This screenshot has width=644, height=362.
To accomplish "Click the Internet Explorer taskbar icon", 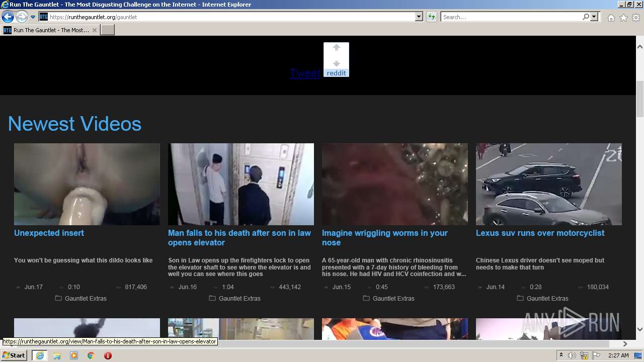I will [40, 355].
